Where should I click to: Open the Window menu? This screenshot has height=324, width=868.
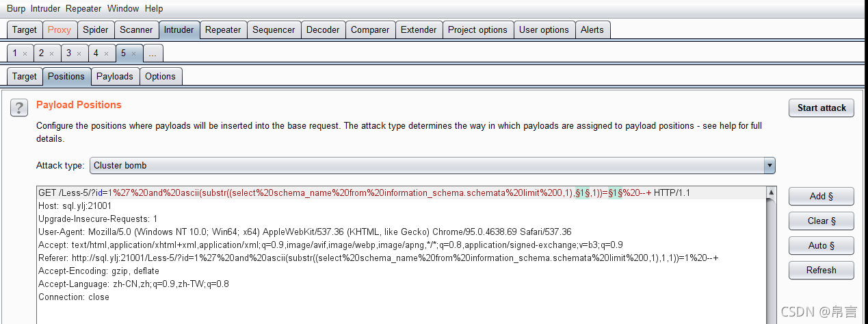(123, 9)
